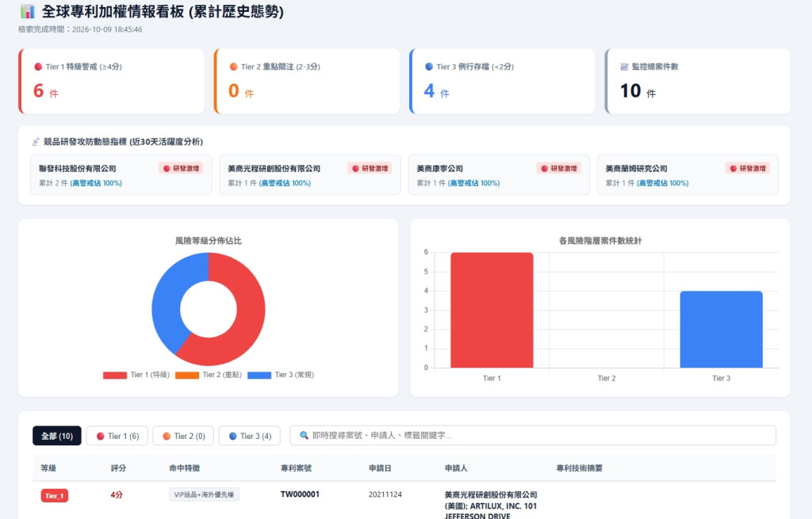Screen dimensions: 812x519
Task: Click the 高警戒佔 100% text under 美商蘭姆研究公司
Action: click(663, 183)
